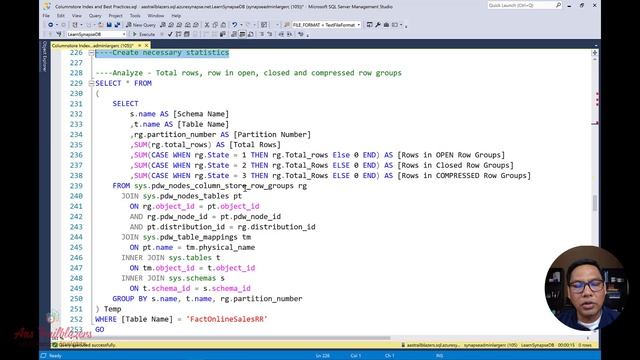Click line number 240 in gutter
The height and width of the screenshot is (360, 640).
point(76,196)
